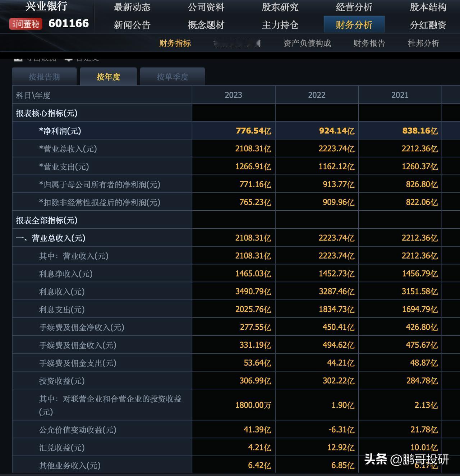Click the 277.55亿 value

(x=256, y=327)
